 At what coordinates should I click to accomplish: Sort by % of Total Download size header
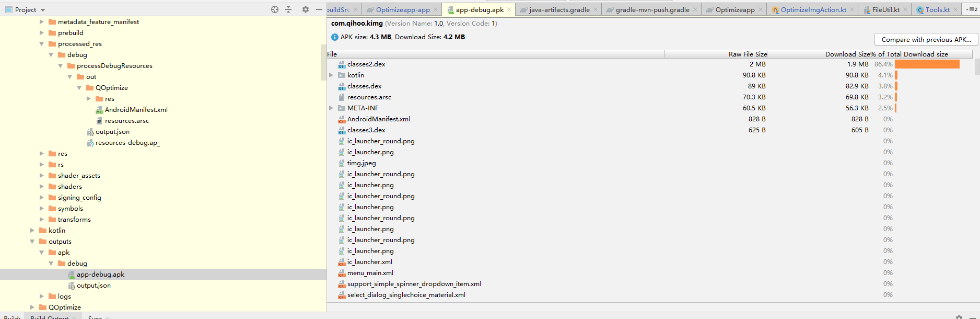click(921, 54)
